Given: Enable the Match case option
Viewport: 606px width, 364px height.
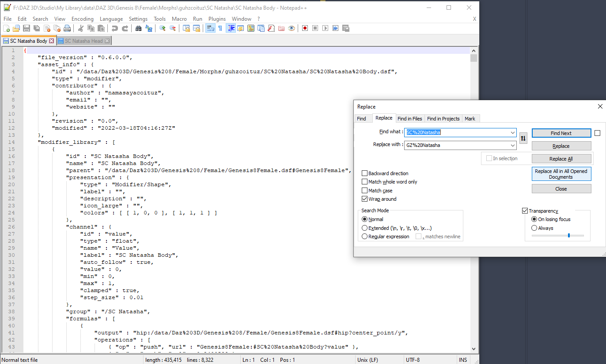Looking at the screenshot, I should coord(365,191).
